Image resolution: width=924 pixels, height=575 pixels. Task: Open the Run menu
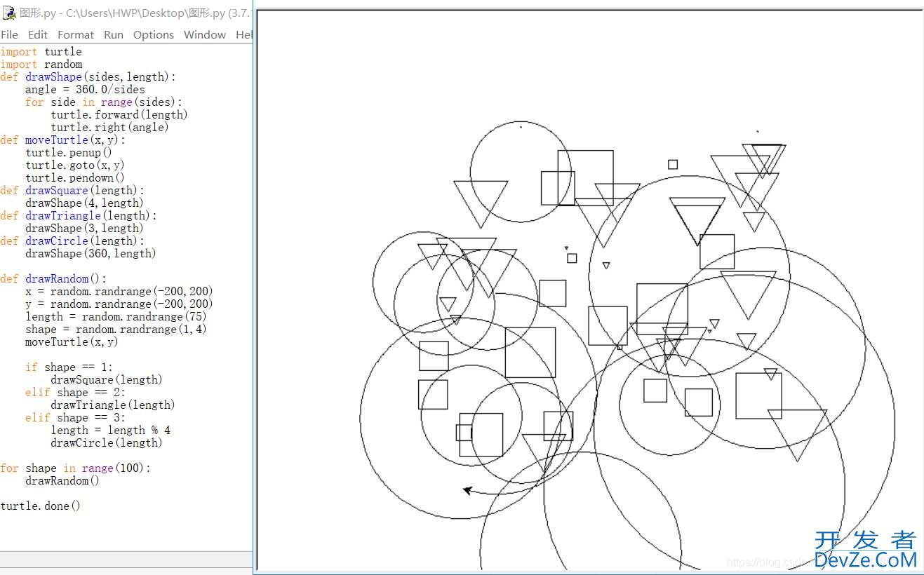coord(114,34)
